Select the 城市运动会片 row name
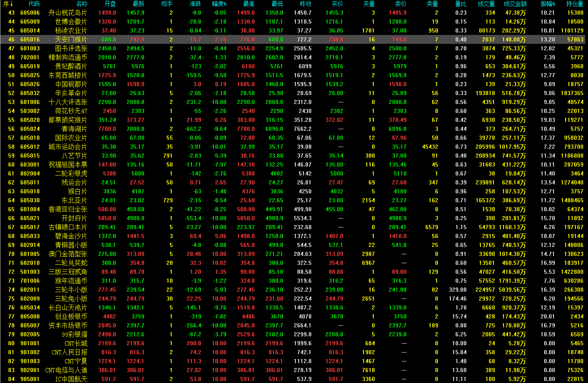 [68, 147]
